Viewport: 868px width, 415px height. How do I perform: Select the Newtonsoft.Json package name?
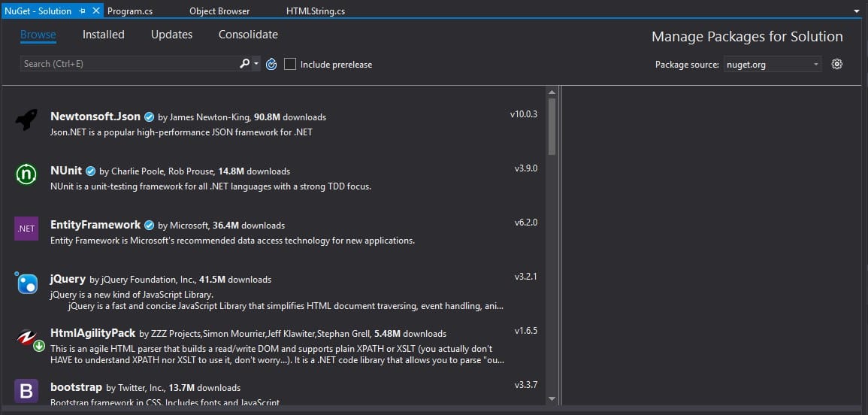click(x=95, y=117)
